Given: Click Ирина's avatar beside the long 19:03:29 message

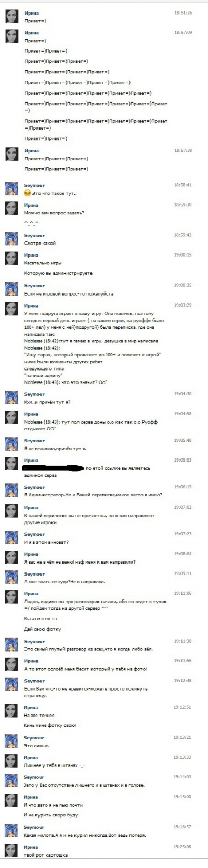Looking at the screenshot, I should point(12,309).
